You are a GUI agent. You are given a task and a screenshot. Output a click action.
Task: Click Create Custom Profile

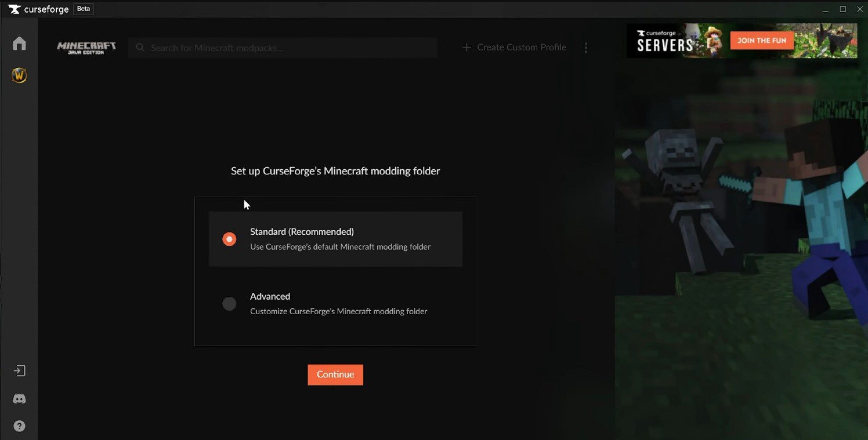point(522,48)
